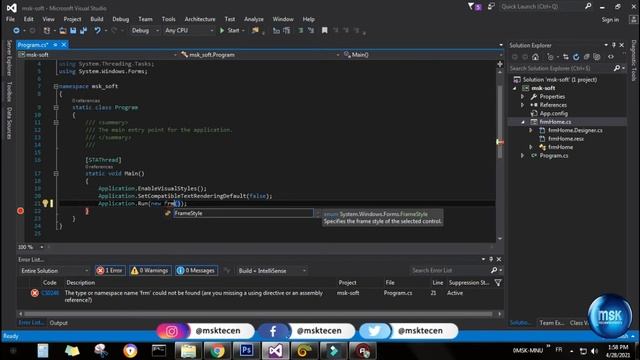Viewport: 640px width, 360px height.
Task: Collapse the frmHome.cs node in Solution Explorer
Action: 522,122
